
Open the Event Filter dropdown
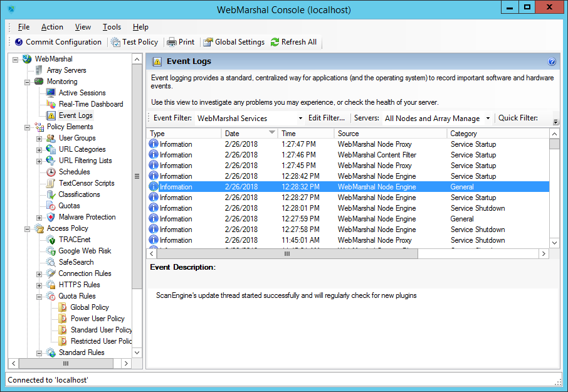[x=300, y=119]
